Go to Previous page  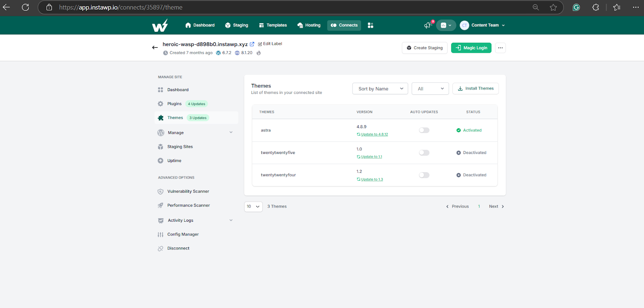[x=457, y=206]
